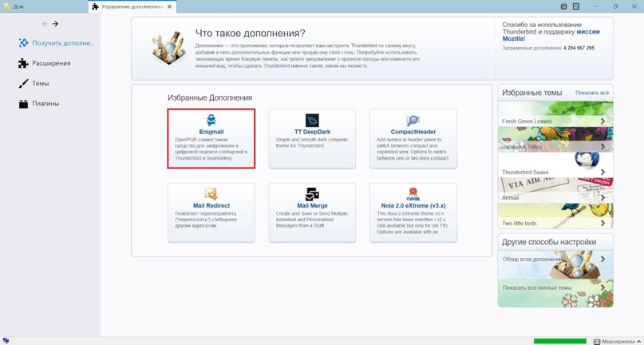Click the Избранные темы heading

point(531,93)
